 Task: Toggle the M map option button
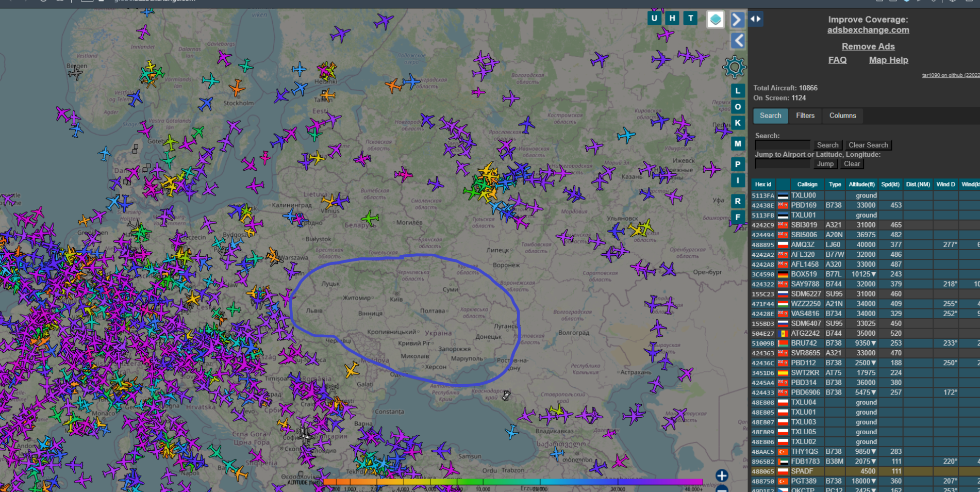(x=738, y=144)
